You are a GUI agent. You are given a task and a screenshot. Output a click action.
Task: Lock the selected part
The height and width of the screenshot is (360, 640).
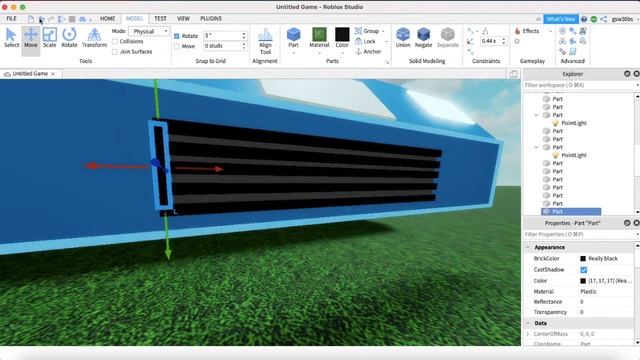pos(365,41)
